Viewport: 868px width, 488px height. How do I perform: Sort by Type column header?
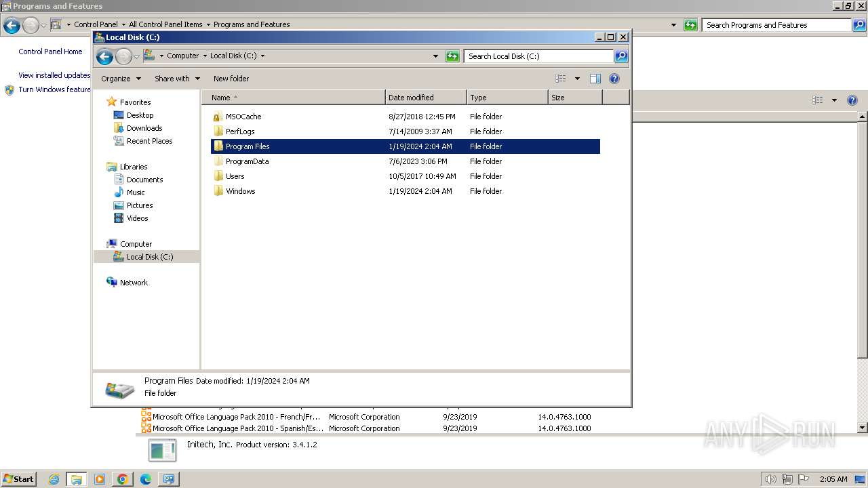click(x=507, y=98)
